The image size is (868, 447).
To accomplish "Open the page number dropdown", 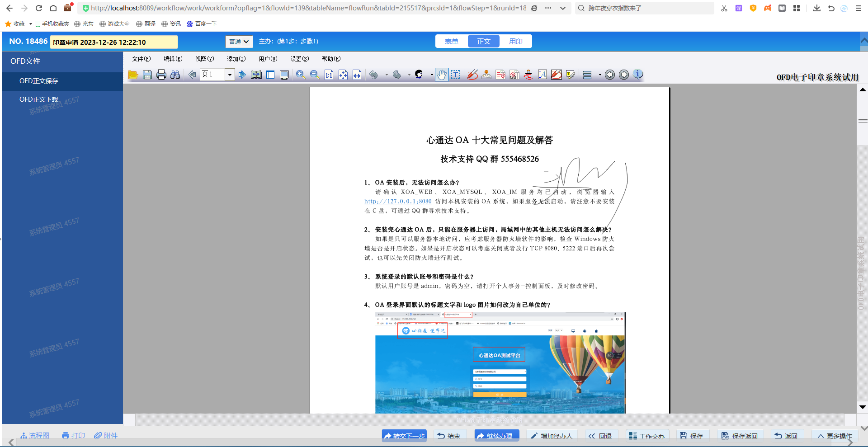I will click(230, 75).
